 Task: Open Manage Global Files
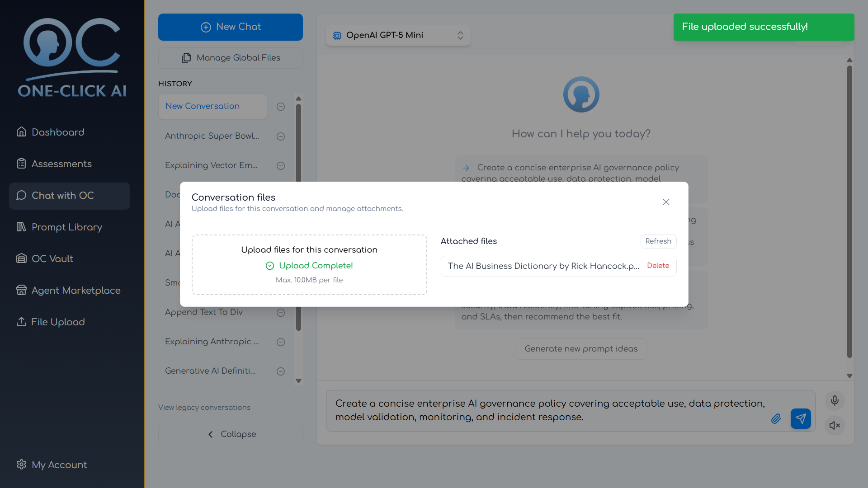(231, 58)
